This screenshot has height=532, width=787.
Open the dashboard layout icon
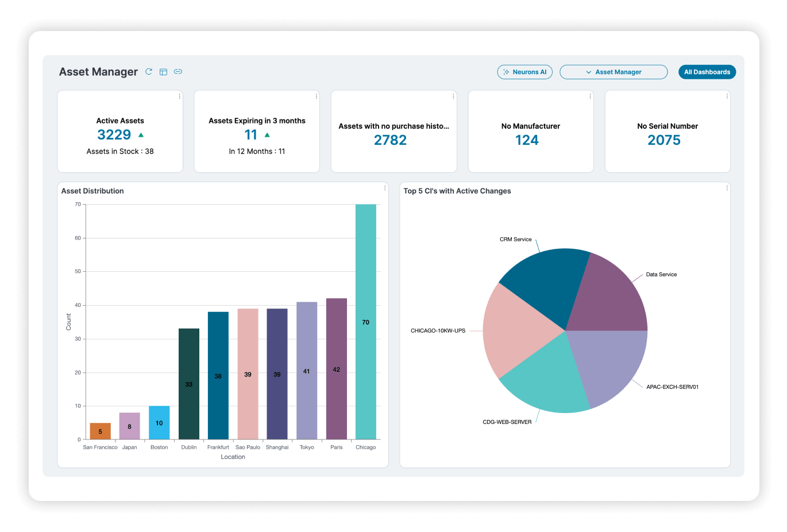point(163,72)
